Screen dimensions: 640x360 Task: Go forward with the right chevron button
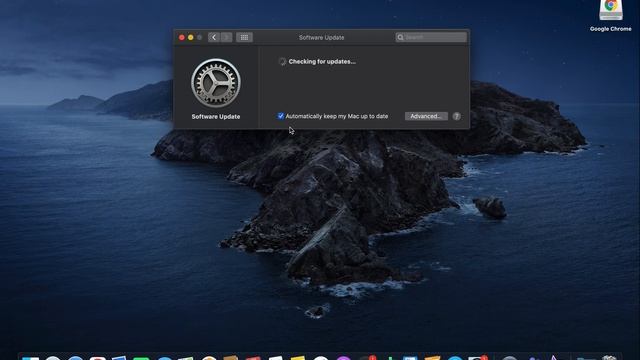tap(227, 37)
